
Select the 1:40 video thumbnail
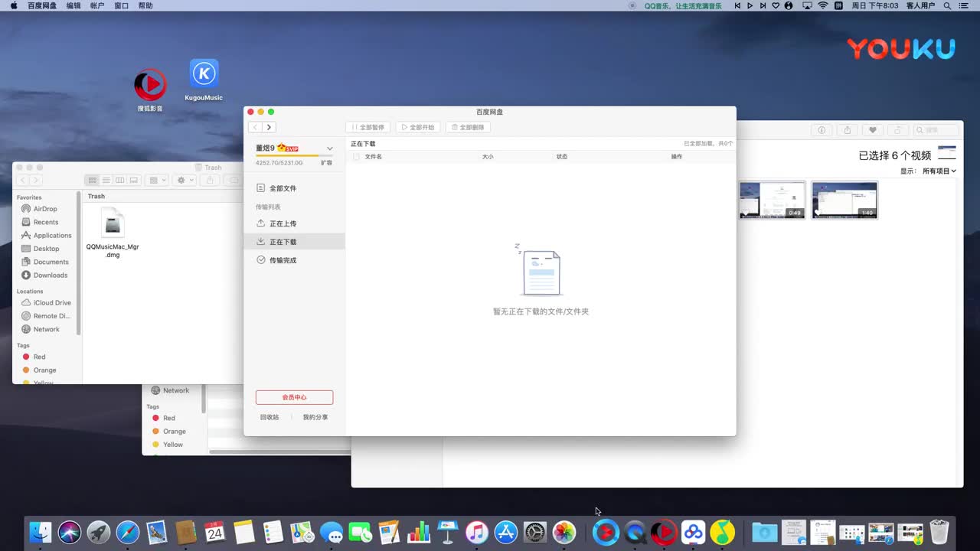(844, 201)
